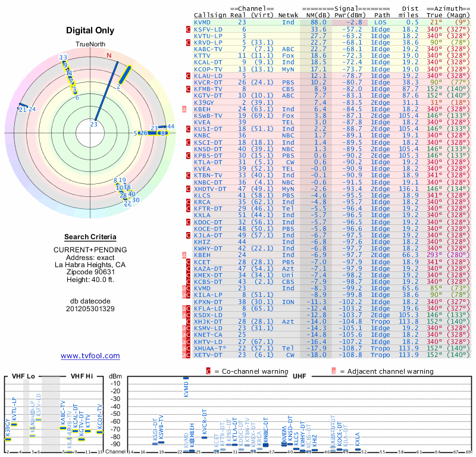
Task: Click the channel 30 label on the radar plot
Action: click(136, 200)
